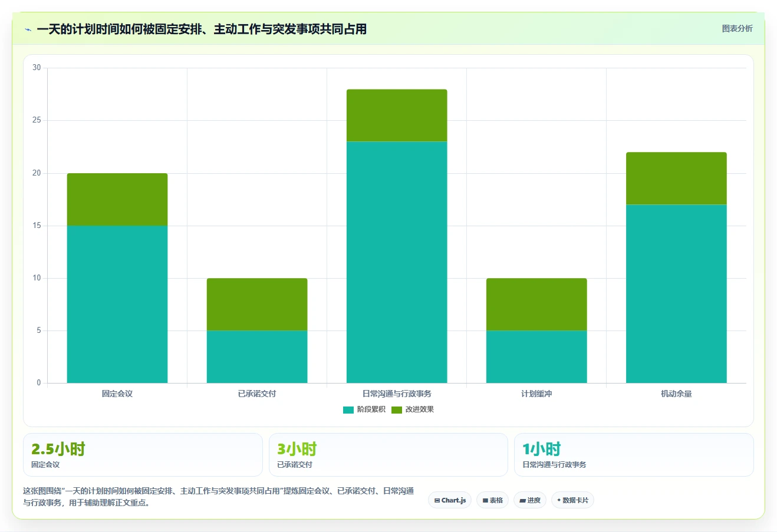The image size is (777, 532).
Task: Click the y-axis tick label 10
Action: 37,278
